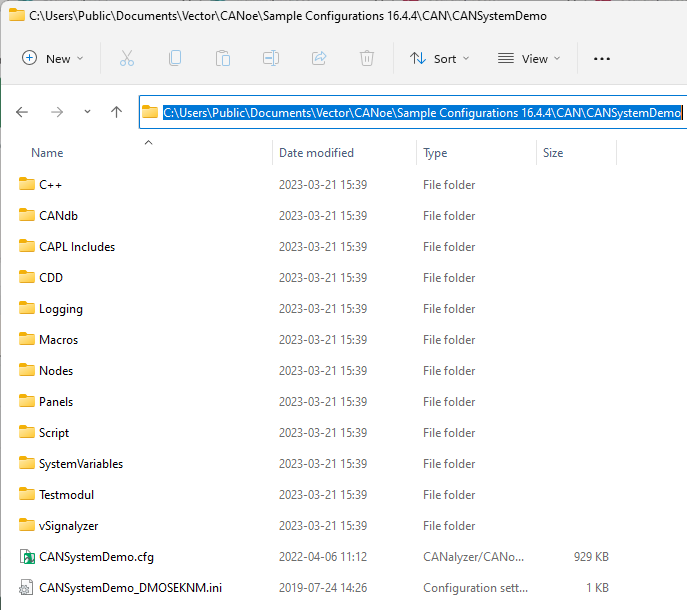Viewport: 687px width, 610px height.
Task: Click the sort arrow above Name column
Action: (149, 143)
